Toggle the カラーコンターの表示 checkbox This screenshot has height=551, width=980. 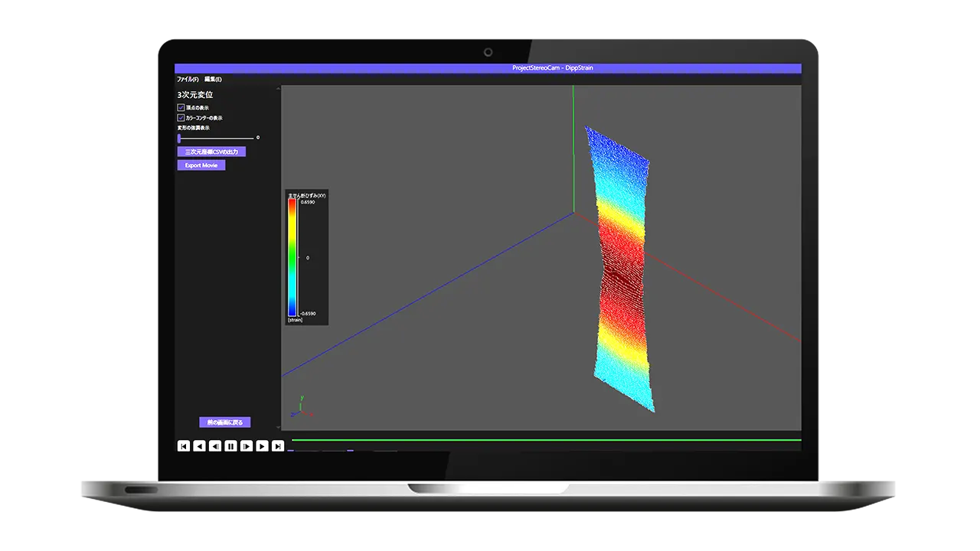pyautogui.click(x=181, y=118)
